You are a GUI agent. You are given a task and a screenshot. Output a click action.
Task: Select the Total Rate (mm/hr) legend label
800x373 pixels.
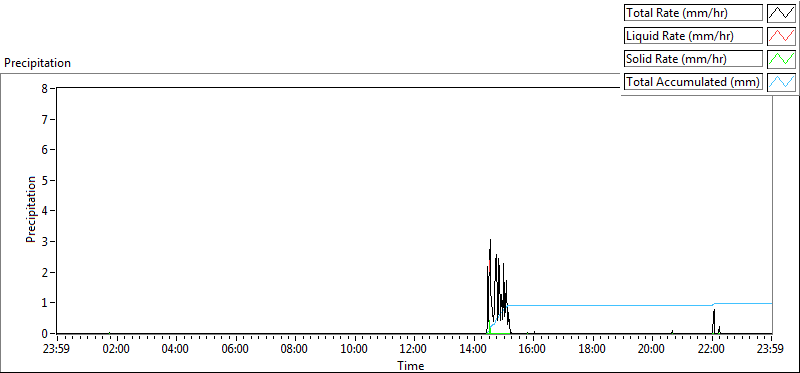click(693, 13)
